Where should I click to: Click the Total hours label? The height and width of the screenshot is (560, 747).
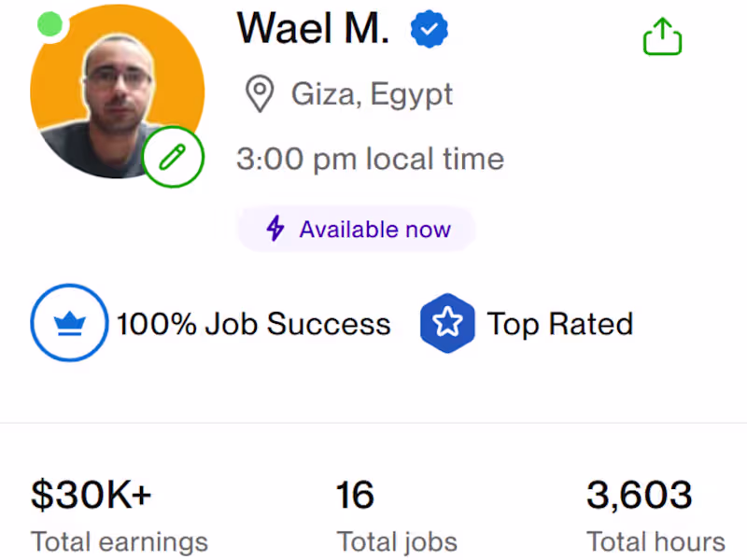[655, 541]
